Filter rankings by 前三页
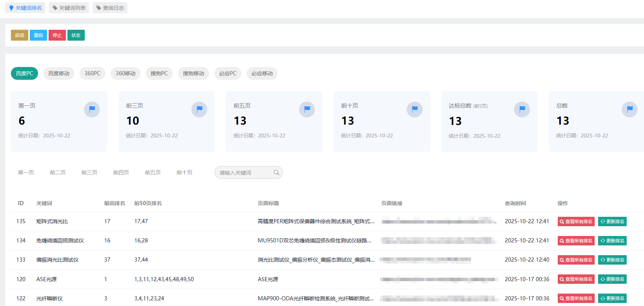This screenshot has height=306, width=644. tap(89, 172)
